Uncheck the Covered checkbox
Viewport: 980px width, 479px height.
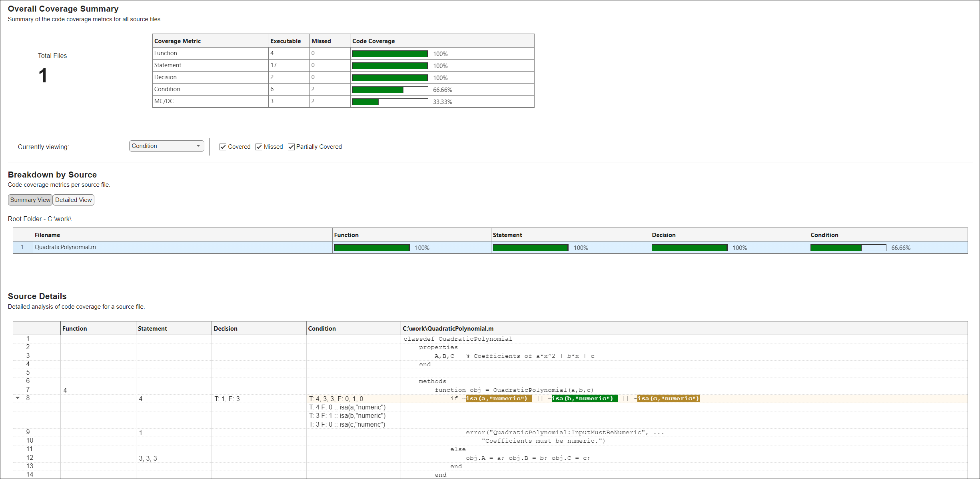pyautogui.click(x=223, y=147)
